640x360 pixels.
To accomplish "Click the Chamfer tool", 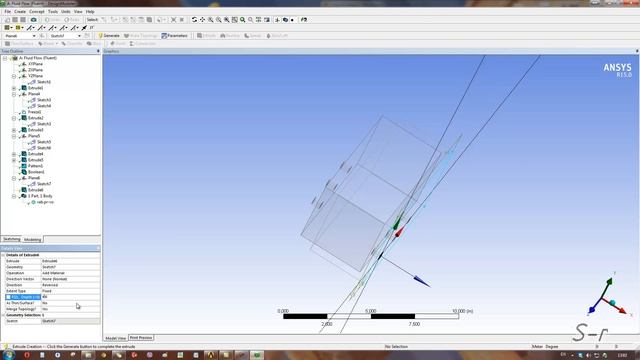I will pos(72,44).
